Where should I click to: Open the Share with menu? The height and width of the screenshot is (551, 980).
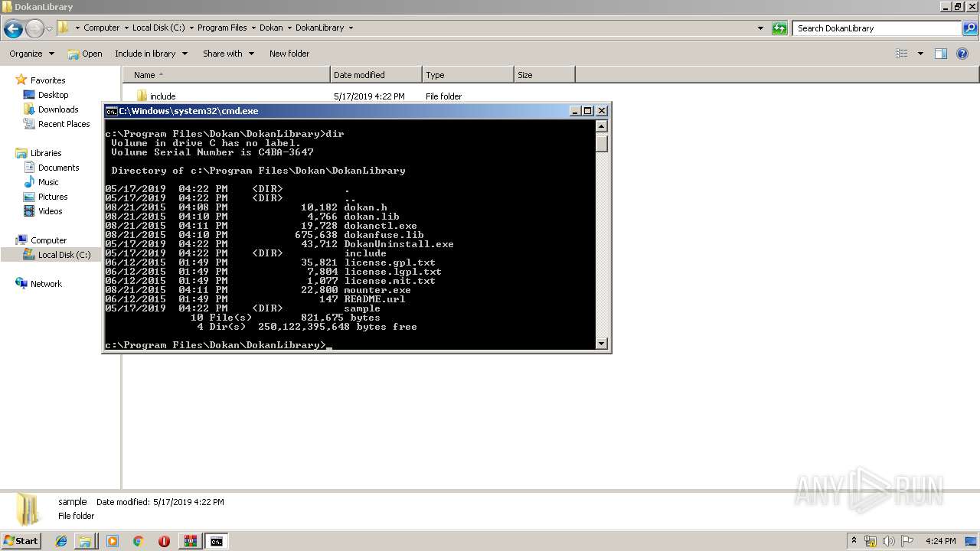point(228,54)
